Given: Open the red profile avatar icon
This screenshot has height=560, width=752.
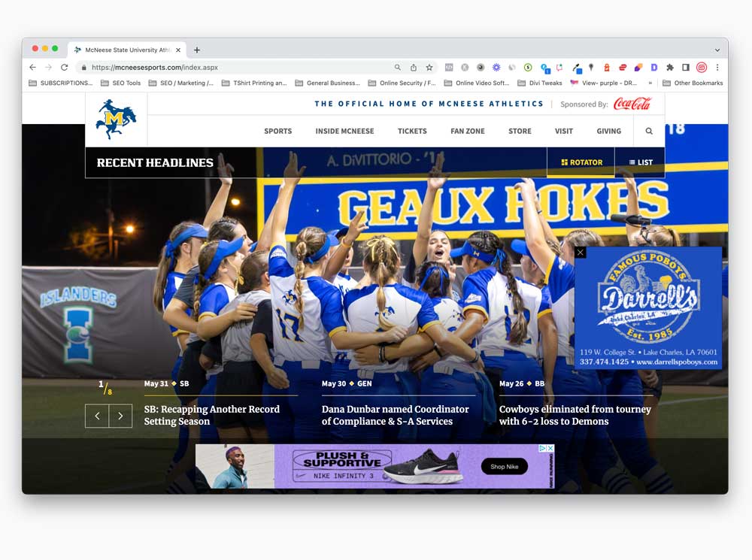Looking at the screenshot, I should click(702, 68).
